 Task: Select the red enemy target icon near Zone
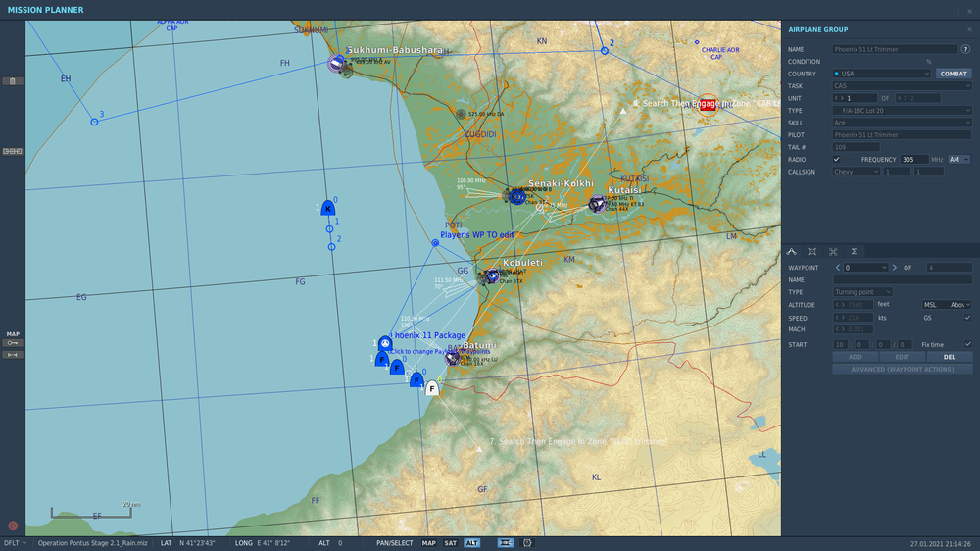click(708, 105)
